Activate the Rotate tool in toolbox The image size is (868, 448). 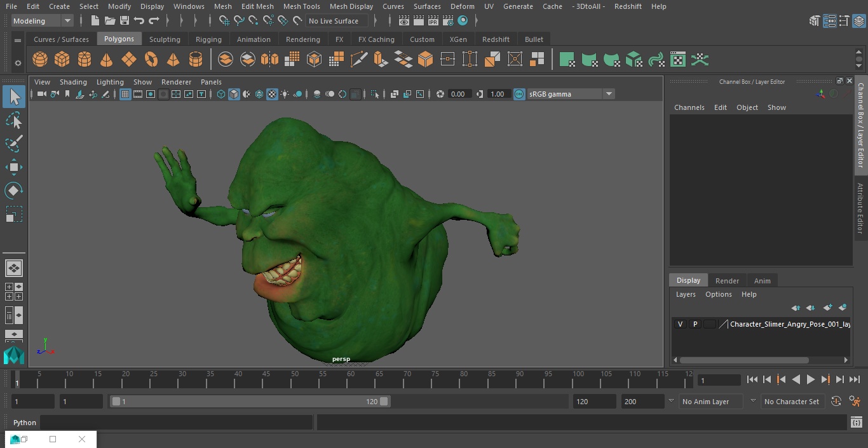(13, 191)
